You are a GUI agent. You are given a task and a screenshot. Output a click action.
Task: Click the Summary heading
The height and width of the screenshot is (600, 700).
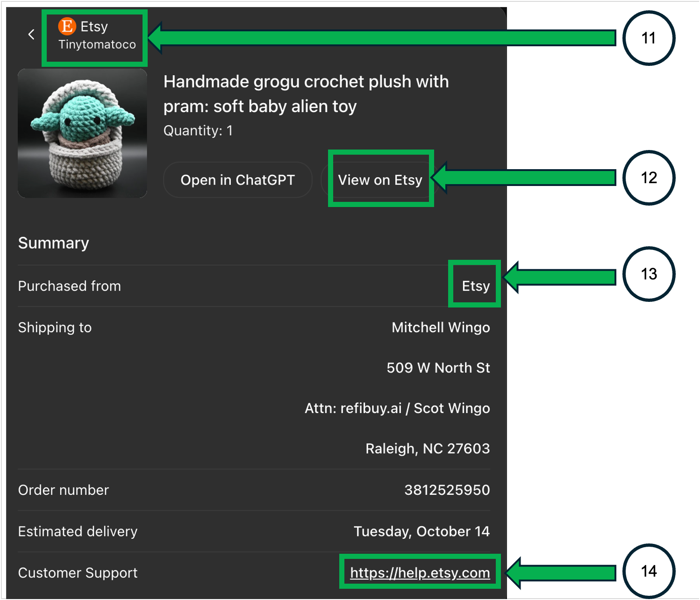click(54, 243)
